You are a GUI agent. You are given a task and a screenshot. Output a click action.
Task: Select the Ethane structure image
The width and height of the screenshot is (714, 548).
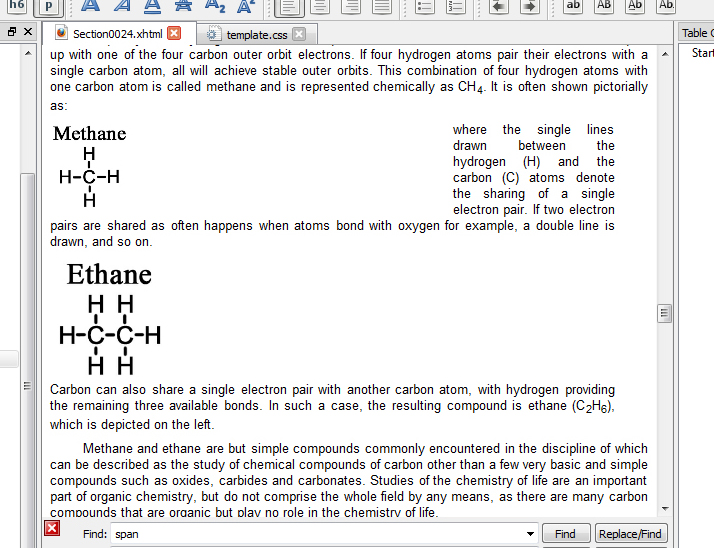pyautogui.click(x=110, y=319)
